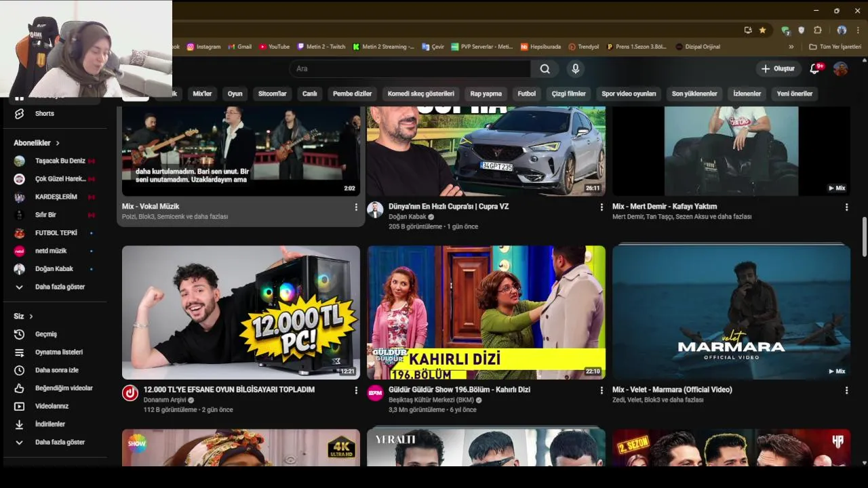Open the Gmail bookmark
868x488 pixels.
pos(239,47)
